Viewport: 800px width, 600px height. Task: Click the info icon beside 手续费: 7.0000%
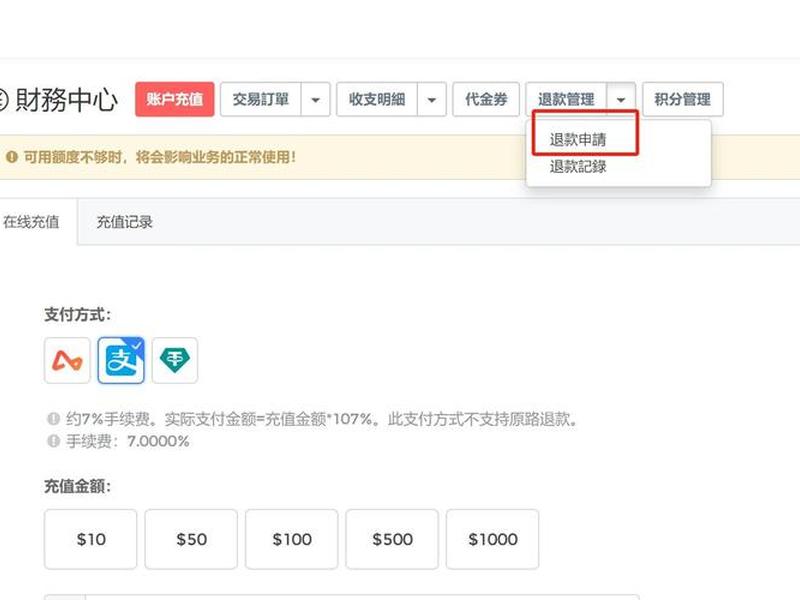[54, 440]
